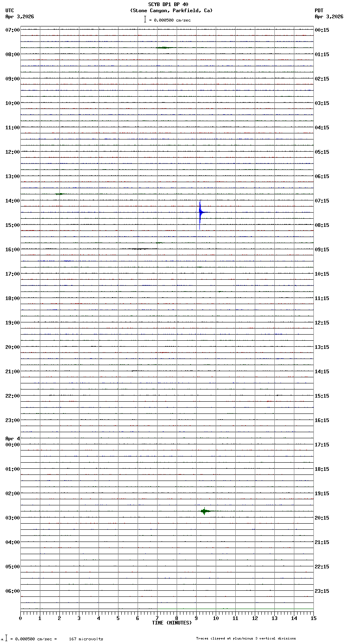The height and width of the screenshot is (644, 346).
Task: Click the 9 minute tick label
Action: 196,618
